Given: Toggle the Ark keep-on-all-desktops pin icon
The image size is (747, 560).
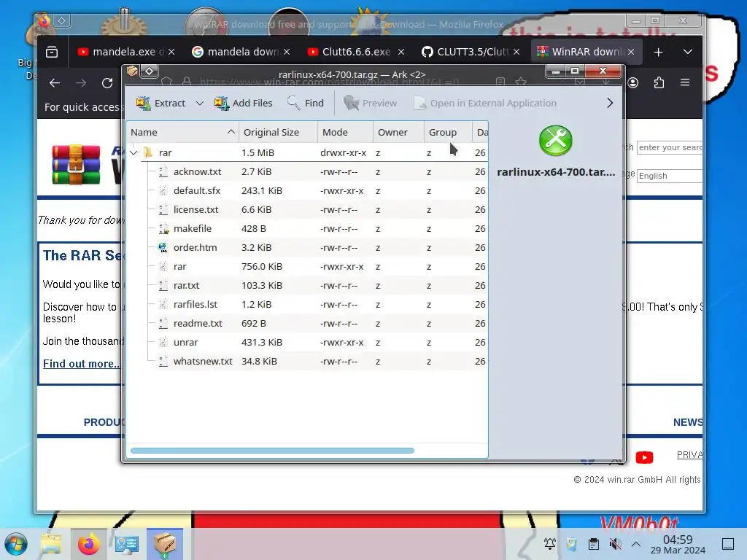Looking at the screenshot, I should click(149, 71).
